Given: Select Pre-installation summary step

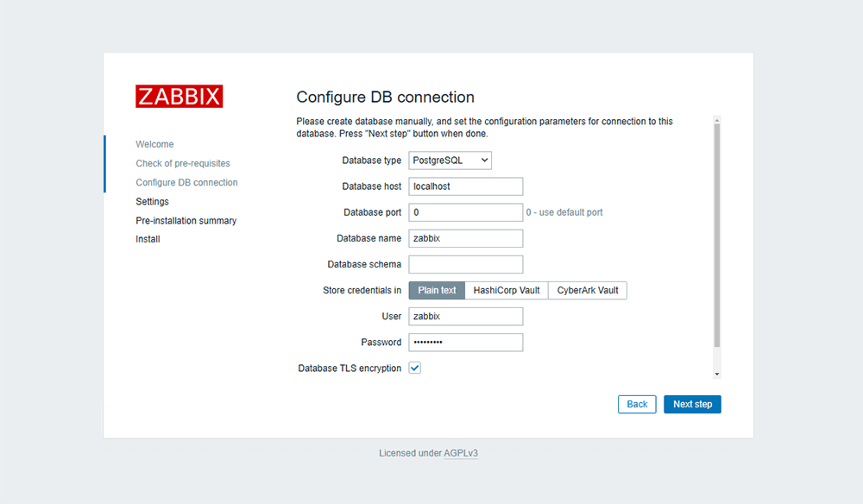Looking at the screenshot, I should (186, 221).
